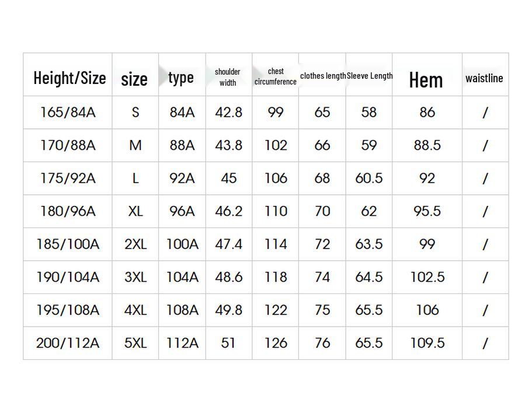This screenshot has height=399, width=532.
Task: Click the Sleeve Length header
Action: pos(370,76)
